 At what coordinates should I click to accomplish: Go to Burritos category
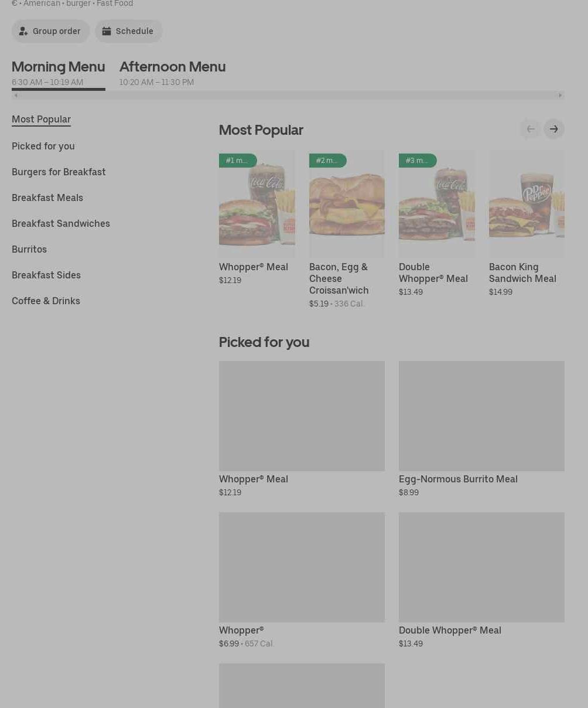(x=29, y=249)
